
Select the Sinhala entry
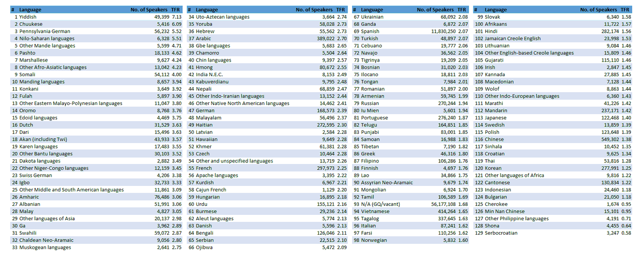click(494, 146)
